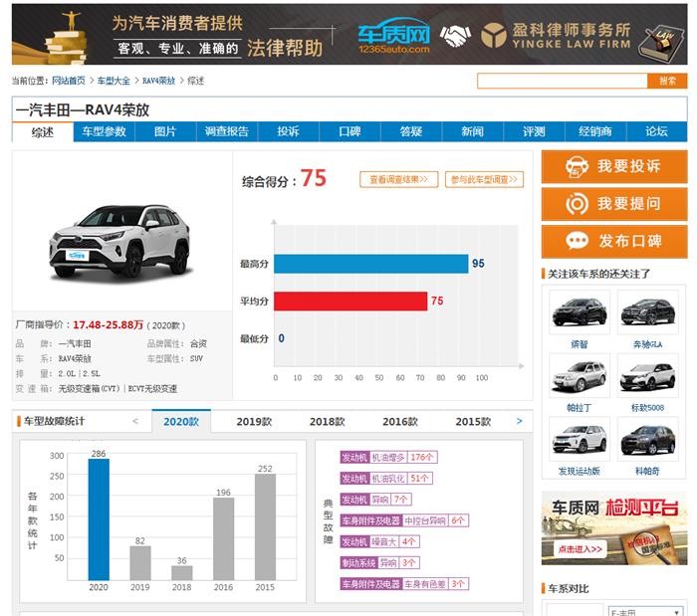Viewport: 697px width, 616px height.
Task: Click 查看调查结果 button
Action: click(398, 179)
